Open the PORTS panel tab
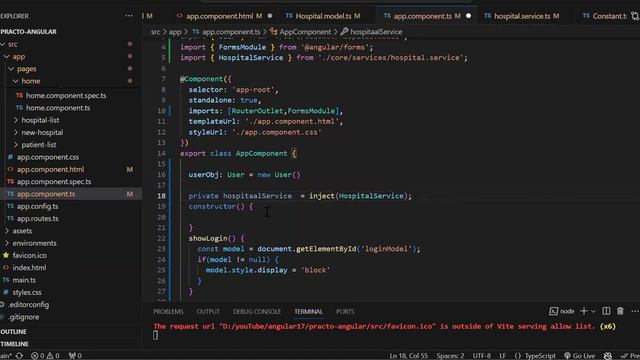Screen dimensions: 640x360 [345, 311]
